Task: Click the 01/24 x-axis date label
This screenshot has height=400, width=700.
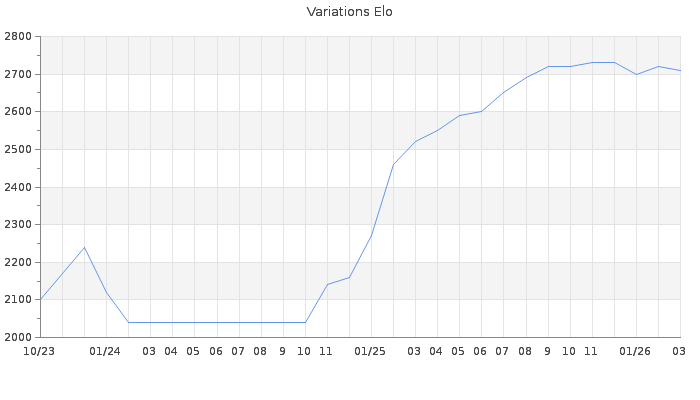Action: pyautogui.click(x=105, y=351)
